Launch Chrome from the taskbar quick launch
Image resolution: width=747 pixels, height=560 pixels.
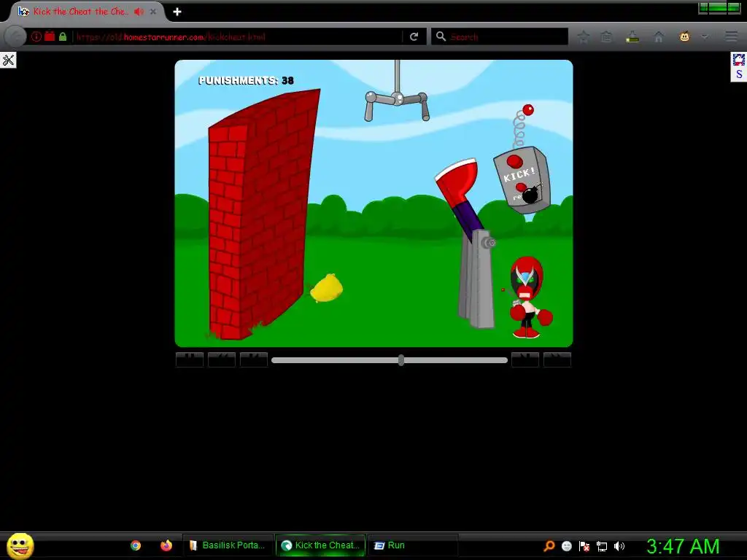pos(136,545)
